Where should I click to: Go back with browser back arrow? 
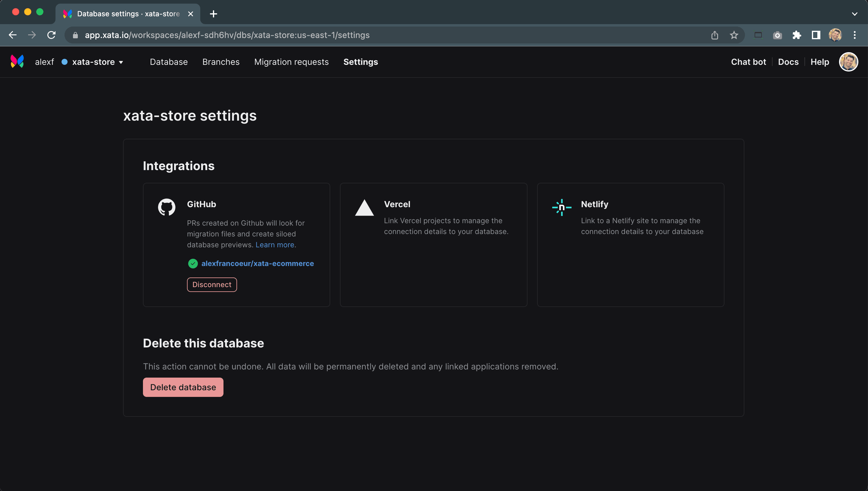[12, 35]
